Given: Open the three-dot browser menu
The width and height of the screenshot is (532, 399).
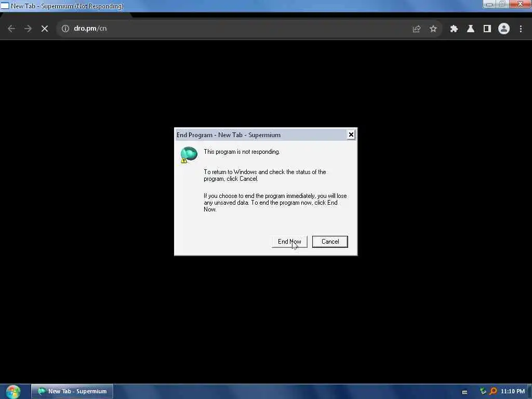Looking at the screenshot, I should tap(521, 29).
